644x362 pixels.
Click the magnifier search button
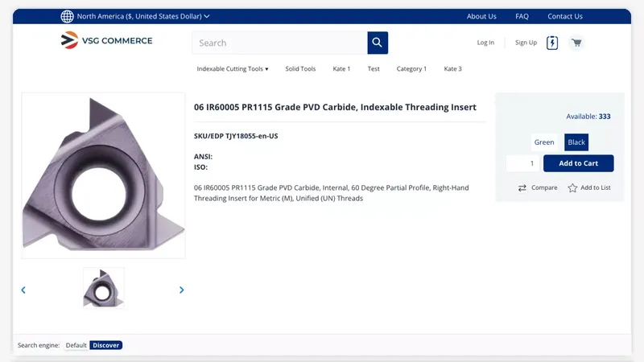point(378,43)
